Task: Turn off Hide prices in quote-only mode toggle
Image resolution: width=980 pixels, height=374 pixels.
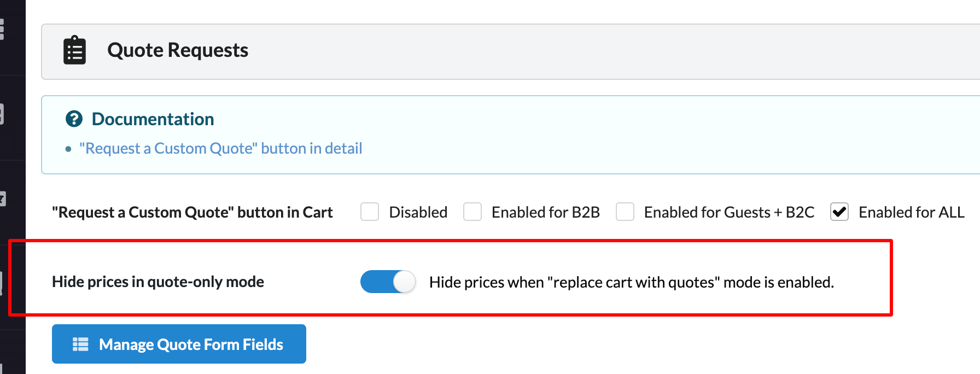Action: point(388,282)
